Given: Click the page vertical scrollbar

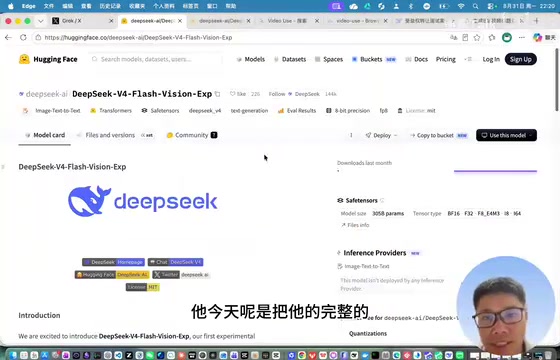Looking at the screenshot, I should pyautogui.click(x=557, y=79).
